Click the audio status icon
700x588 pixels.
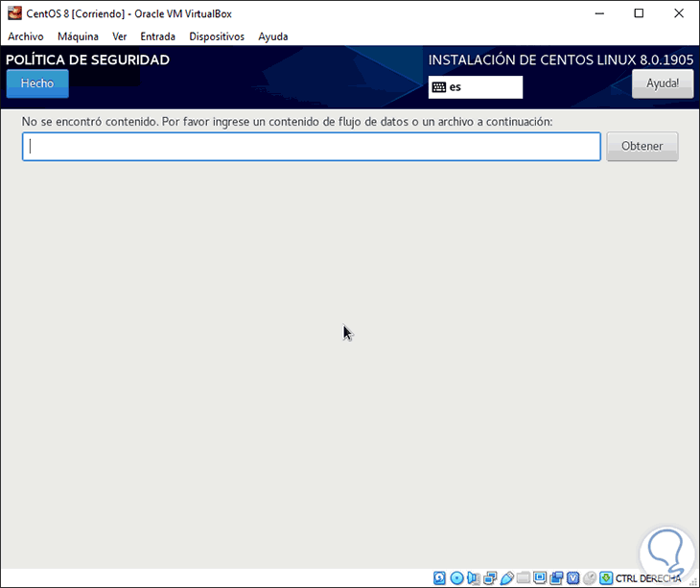(474, 578)
